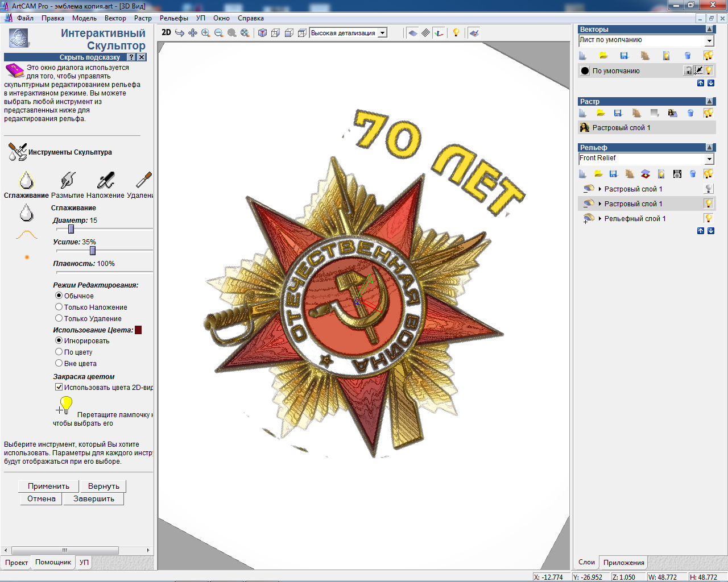This screenshot has height=582, width=728.
Task: Expand the highlighted Растровый слой 1 relief arrow
Action: point(600,203)
